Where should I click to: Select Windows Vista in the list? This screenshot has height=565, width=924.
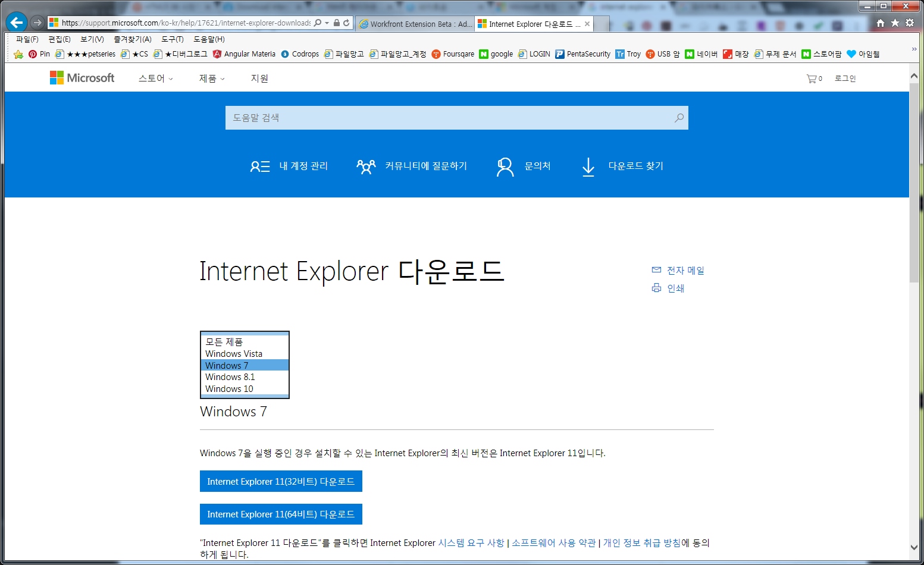pyautogui.click(x=245, y=354)
